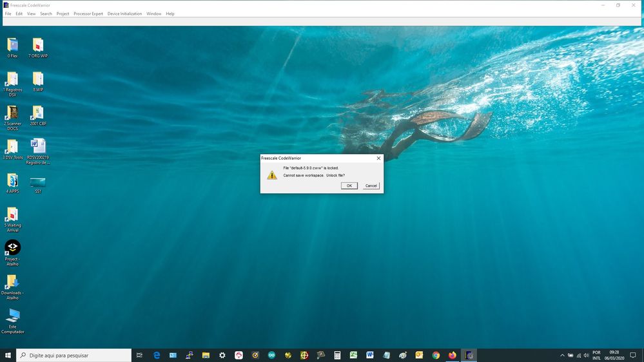Image resolution: width=644 pixels, height=362 pixels.
Task: Open the Device Initialization menu
Action: click(x=124, y=14)
